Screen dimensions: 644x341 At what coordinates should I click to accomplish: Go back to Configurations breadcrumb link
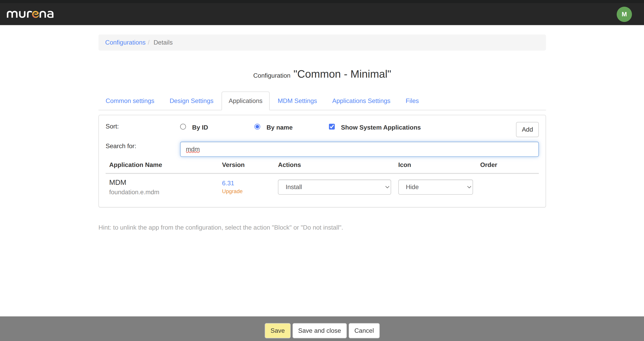pos(125,43)
